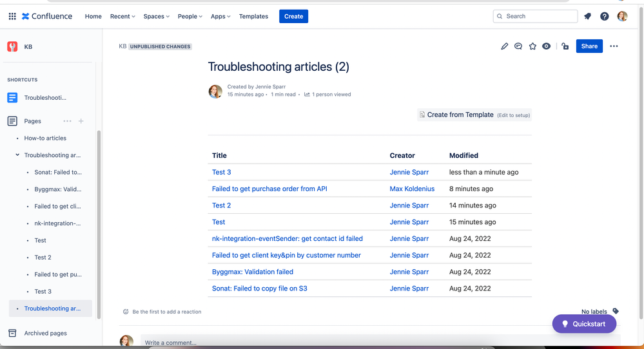Viewport: 644px width, 349px height.
Task: Add a reaction with the emoji icon
Action: [x=126, y=312]
